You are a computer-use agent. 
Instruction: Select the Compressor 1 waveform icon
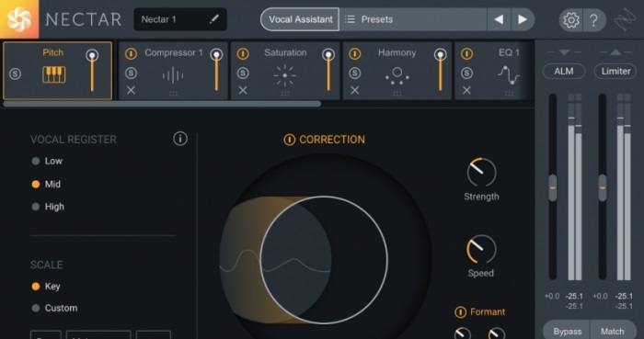pos(173,75)
